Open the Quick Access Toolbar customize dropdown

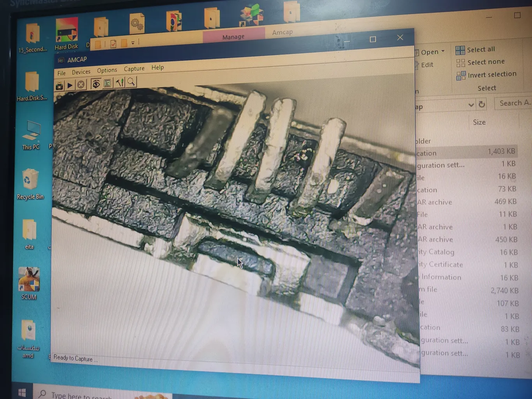[x=133, y=43]
